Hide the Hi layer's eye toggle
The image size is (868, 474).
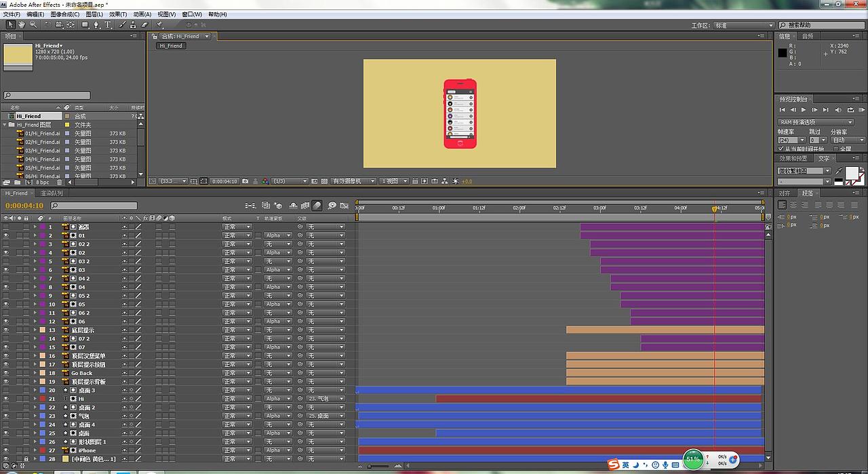(x=6, y=399)
